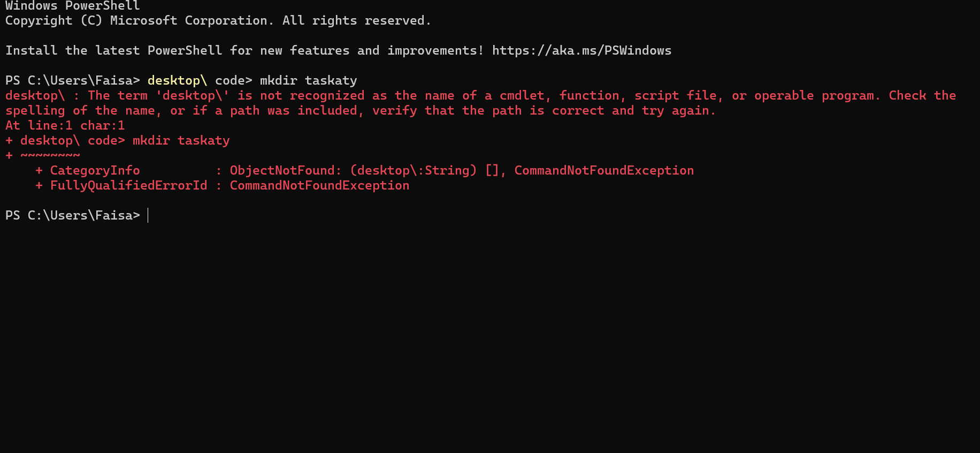Viewport: 980px width, 453px height.
Task: Click the white 'mkdir taskaty' command text
Action: pyautogui.click(x=308, y=80)
